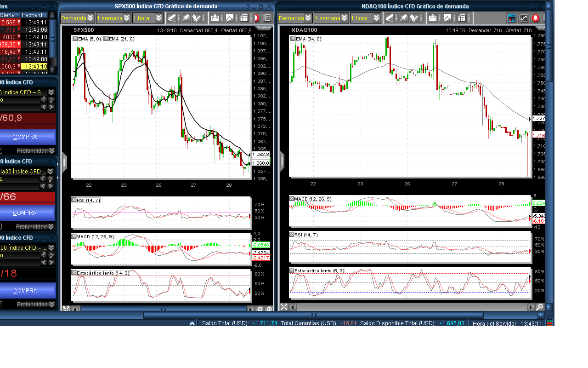Select the pin tool in SPX500 toolbar
588x368 pixels.
[186, 18]
